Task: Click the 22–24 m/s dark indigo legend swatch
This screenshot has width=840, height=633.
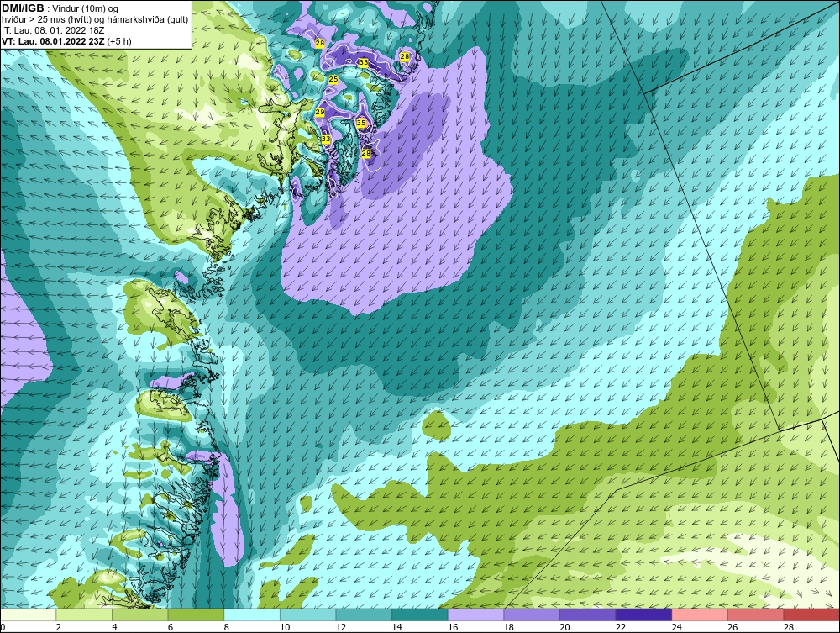Action: (x=644, y=615)
